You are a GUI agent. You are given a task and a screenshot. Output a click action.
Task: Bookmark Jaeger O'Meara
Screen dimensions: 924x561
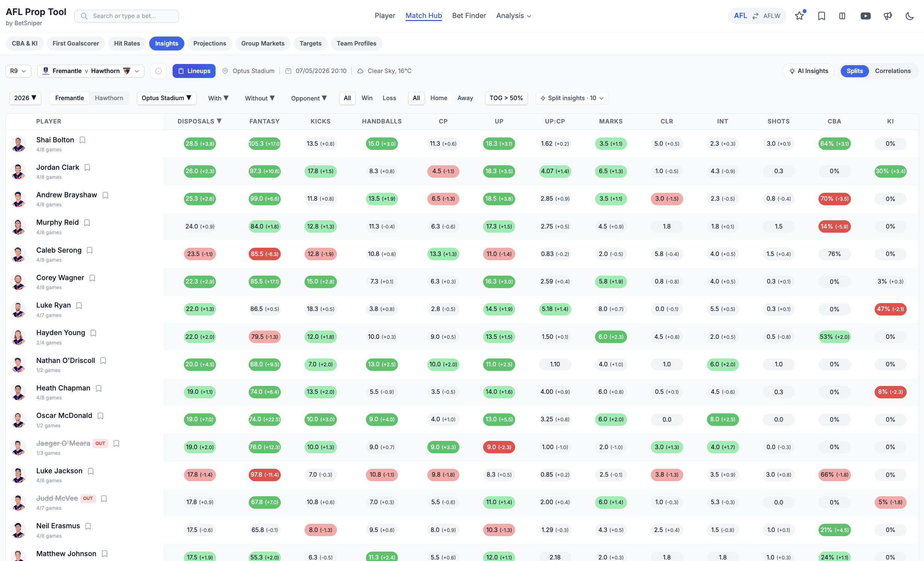coord(116,444)
